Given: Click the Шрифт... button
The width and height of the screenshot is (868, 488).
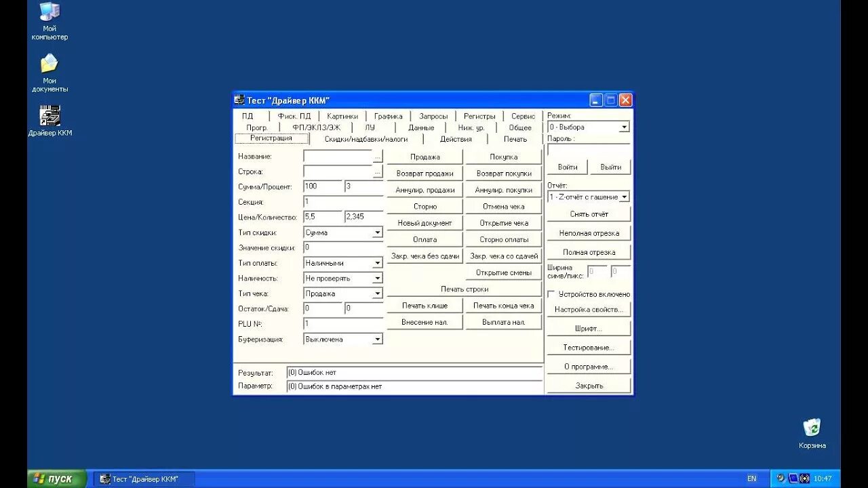Looking at the screenshot, I should click(589, 328).
